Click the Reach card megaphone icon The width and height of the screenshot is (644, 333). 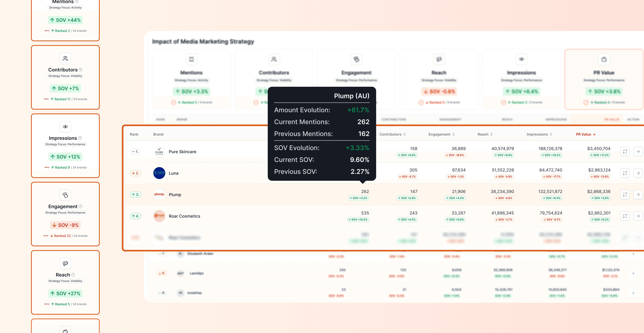[65, 263]
